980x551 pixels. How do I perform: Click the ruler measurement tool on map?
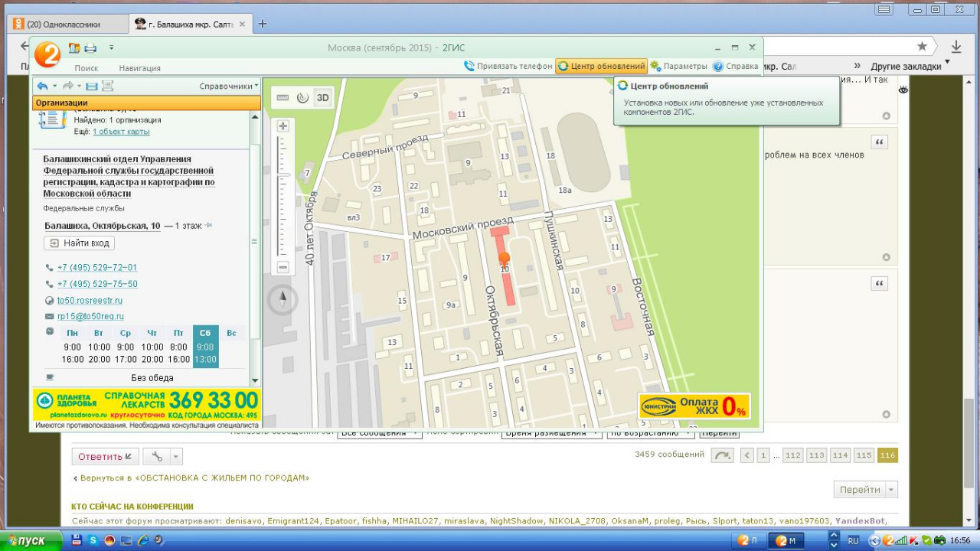283,97
